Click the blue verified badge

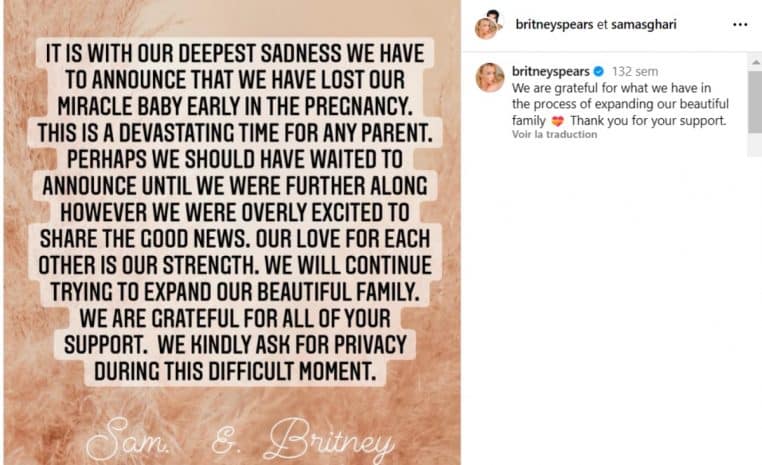pos(596,72)
